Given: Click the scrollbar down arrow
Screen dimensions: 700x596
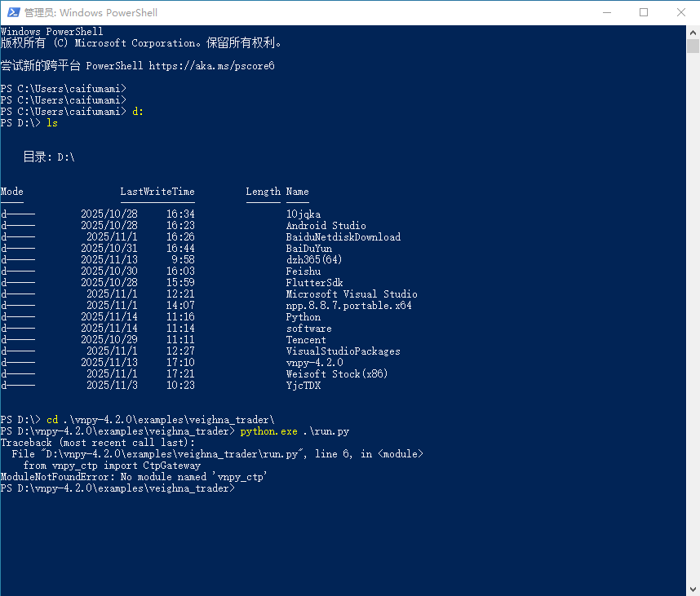Looking at the screenshot, I should pyautogui.click(x=693, y=589).
